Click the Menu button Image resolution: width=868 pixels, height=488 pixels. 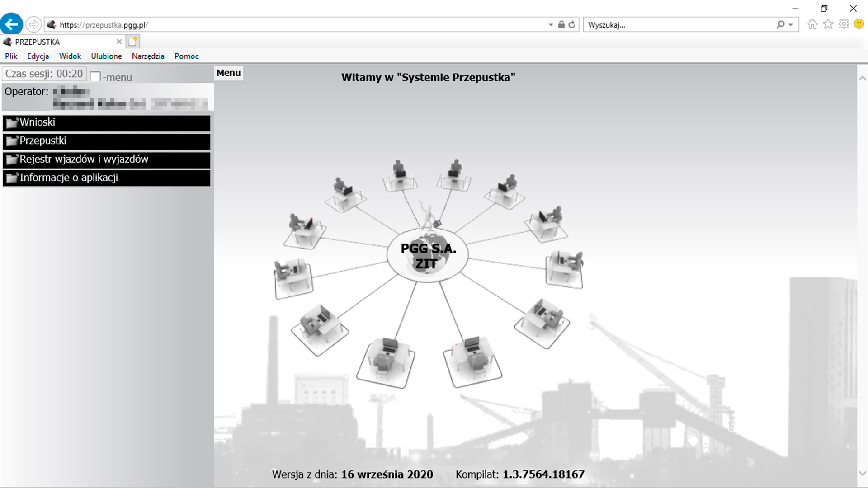pyautogui.click(x=229, y=73)
